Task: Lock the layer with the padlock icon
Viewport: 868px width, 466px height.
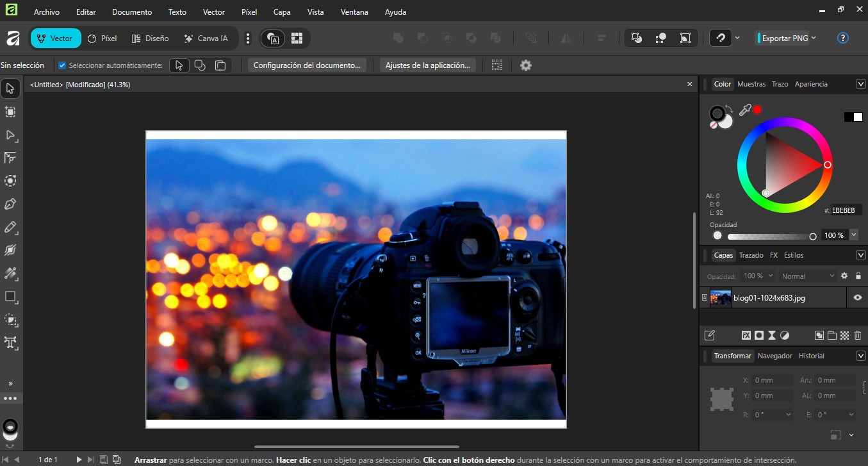Action: (x=859, y=276)
